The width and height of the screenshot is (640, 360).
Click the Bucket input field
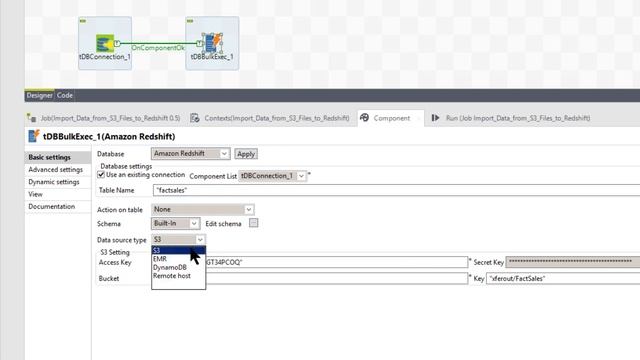(336, 278)
